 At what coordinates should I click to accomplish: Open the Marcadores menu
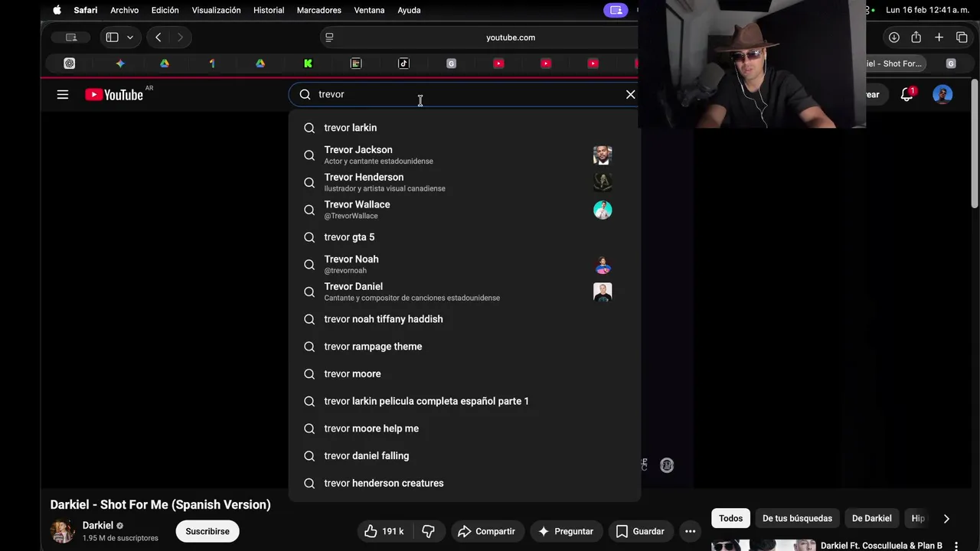(x=318, y=10)
